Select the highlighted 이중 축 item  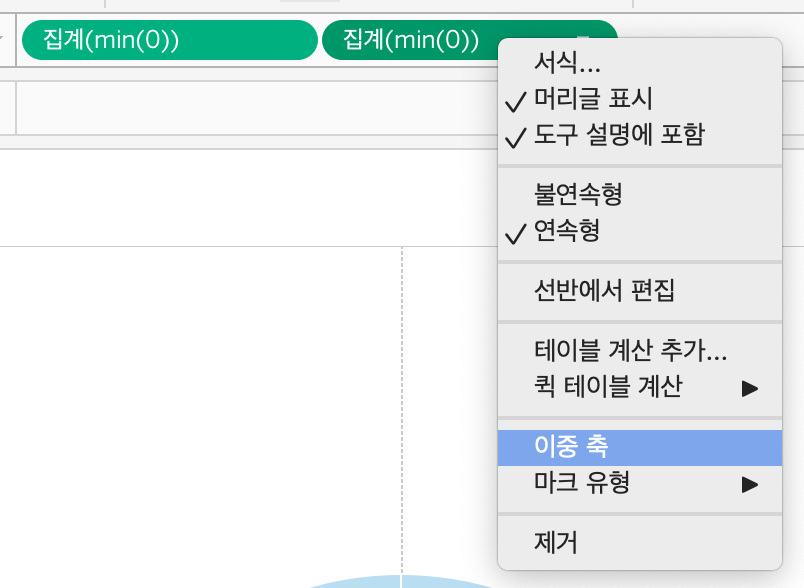point(639,448)
